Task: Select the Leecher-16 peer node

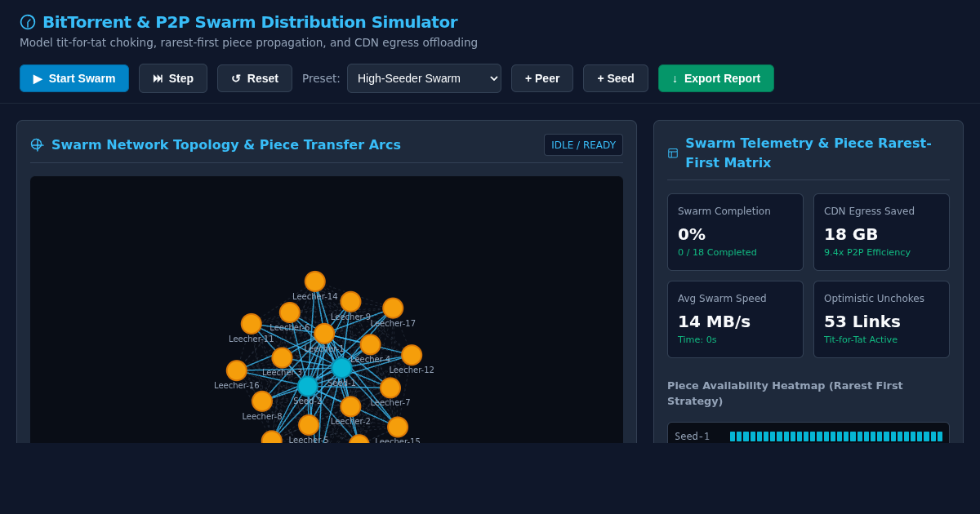Action: [x=237, y=370]
